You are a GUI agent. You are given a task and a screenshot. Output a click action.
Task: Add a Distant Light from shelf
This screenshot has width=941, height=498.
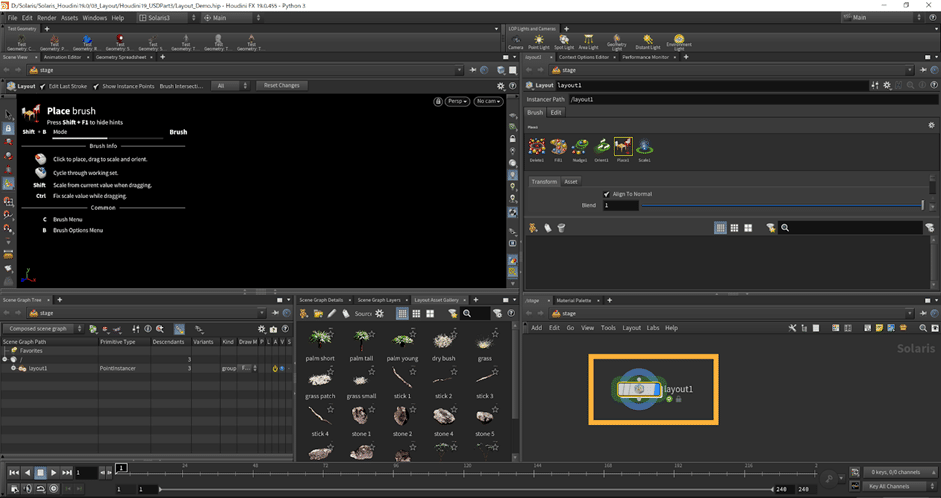(648, 41)
